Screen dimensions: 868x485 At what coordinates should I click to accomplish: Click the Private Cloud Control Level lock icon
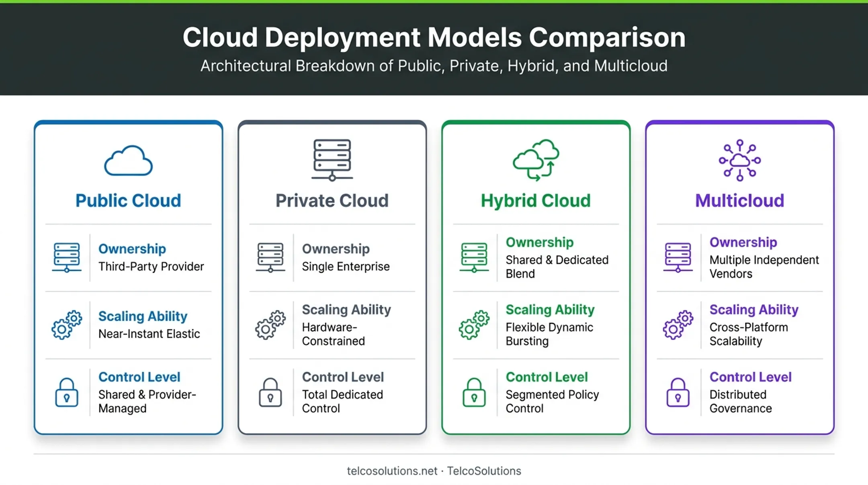[x=270, y=393]
